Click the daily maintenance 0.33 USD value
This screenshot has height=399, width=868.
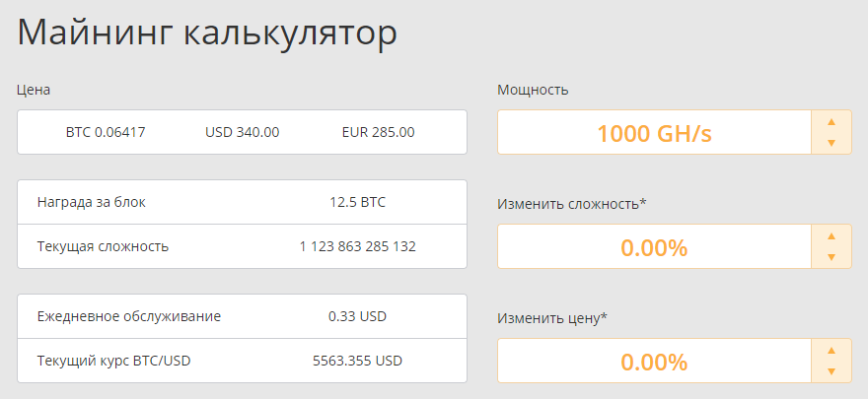[357, 316]
